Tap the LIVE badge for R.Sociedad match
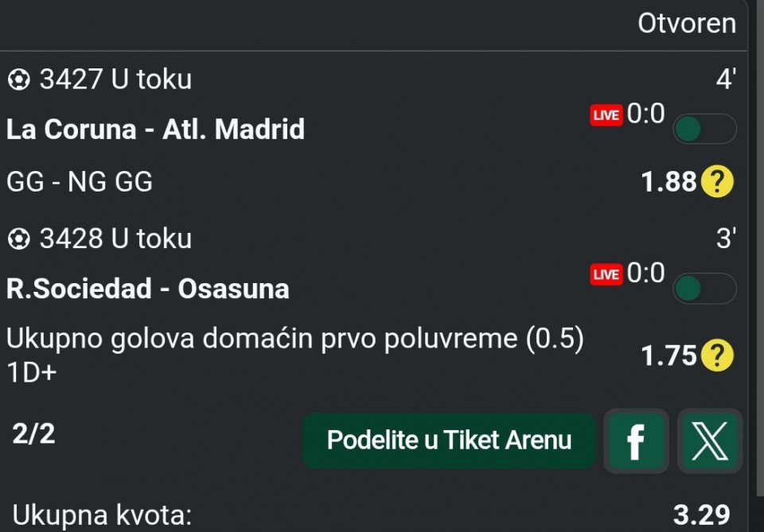 coord(606,274)
